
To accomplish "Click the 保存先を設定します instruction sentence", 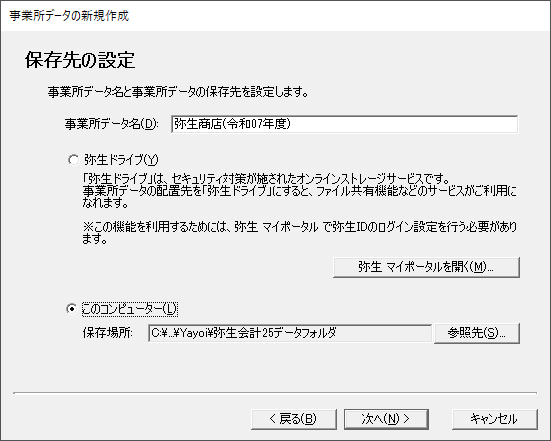I will (x=178, y=92).
